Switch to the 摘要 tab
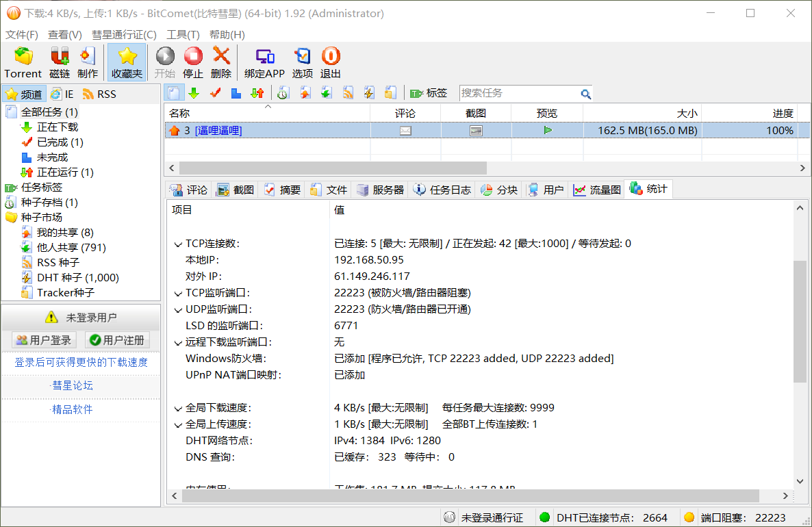This screenshot has width=812, height=527. [x=282, y=190]
